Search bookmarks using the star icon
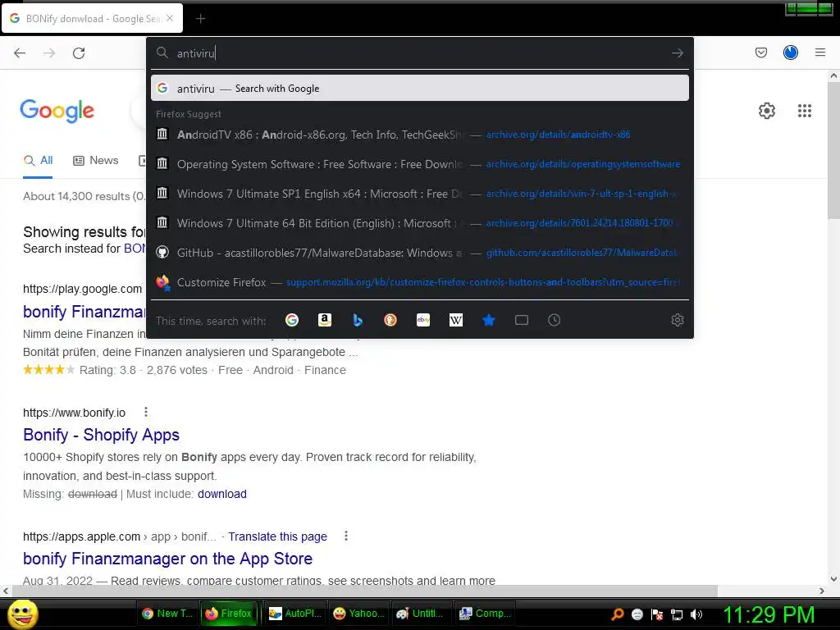This screenshot has height=630, width=840. [x=489, y=321]
